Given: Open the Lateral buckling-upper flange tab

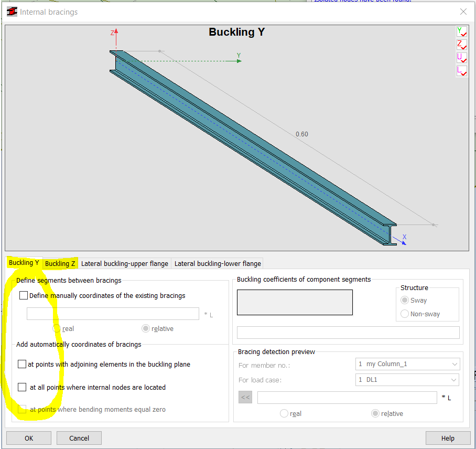Looking at the screenshot, I should point(124,263).
